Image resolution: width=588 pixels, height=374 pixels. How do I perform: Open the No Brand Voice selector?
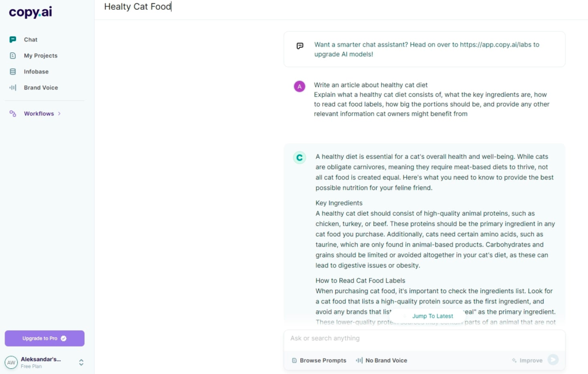(x=381, y=360)
